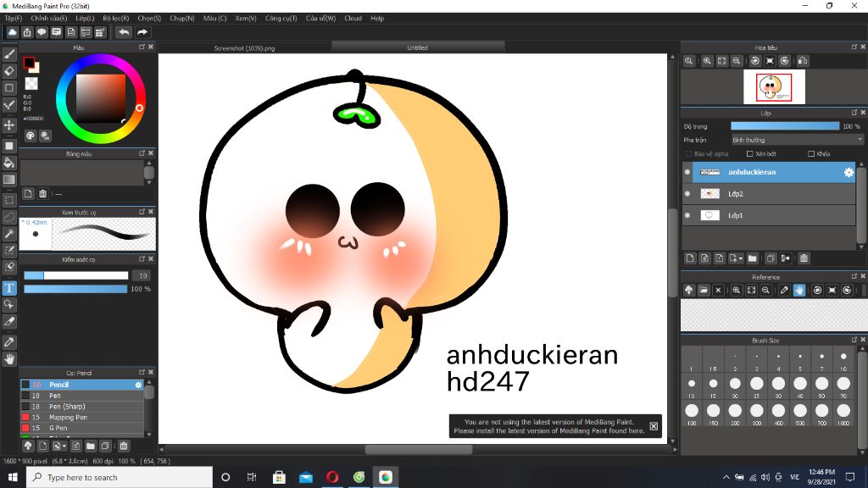Click the Reference panel hand tool icon

click(798, 290)
